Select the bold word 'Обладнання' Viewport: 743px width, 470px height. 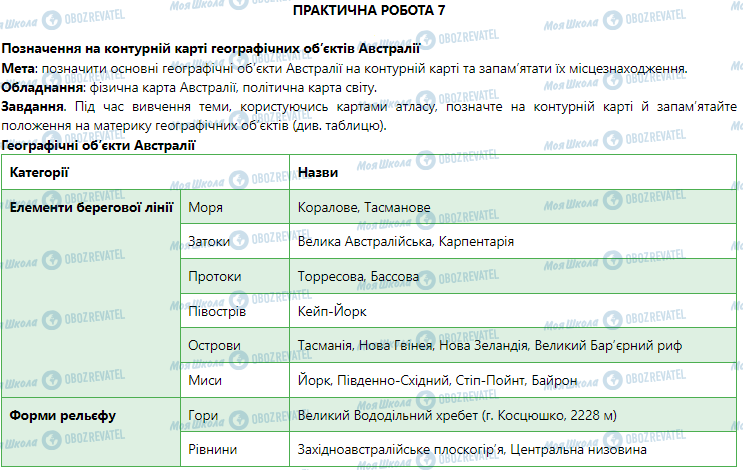pyautogui.click(x=40, y=88)
